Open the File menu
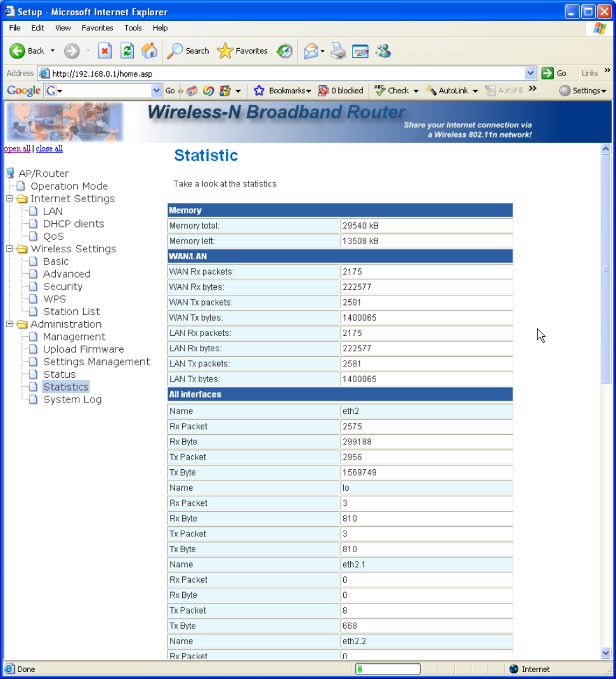This screenshot has width=616, height=679. click(x=15, y=28)
